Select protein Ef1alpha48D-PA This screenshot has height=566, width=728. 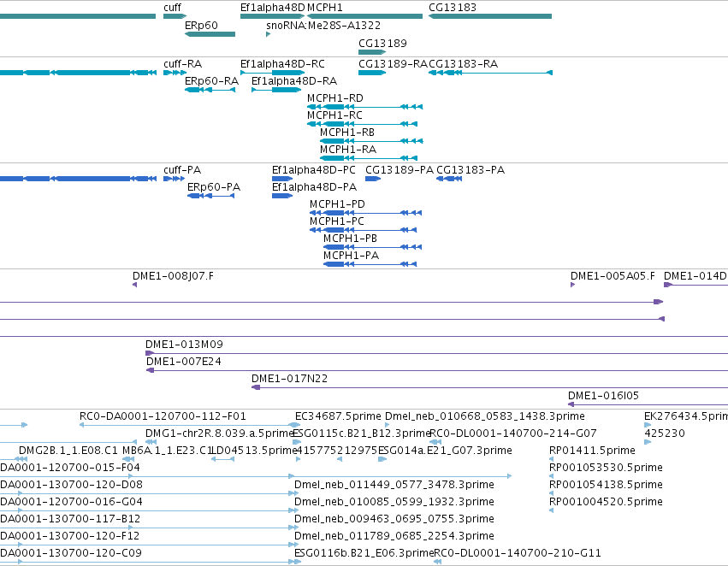(314, 187)
